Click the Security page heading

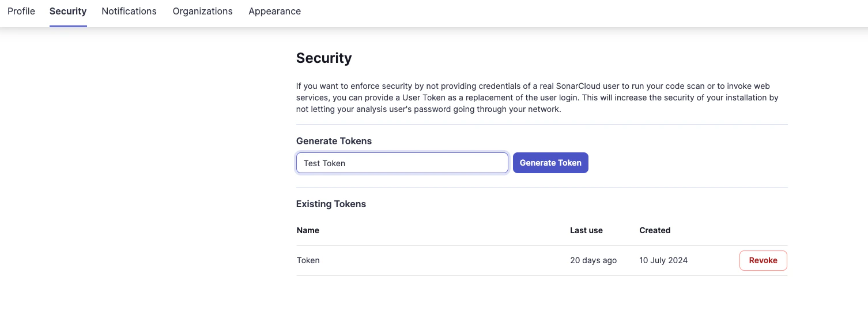pyautogui.click(x=324, y=58)
